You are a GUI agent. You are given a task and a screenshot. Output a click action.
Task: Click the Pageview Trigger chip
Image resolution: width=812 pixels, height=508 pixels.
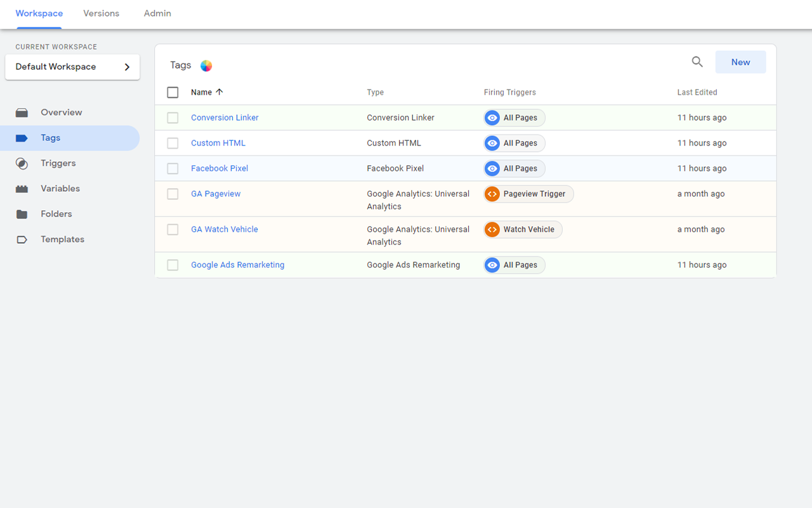pos(528,194)
